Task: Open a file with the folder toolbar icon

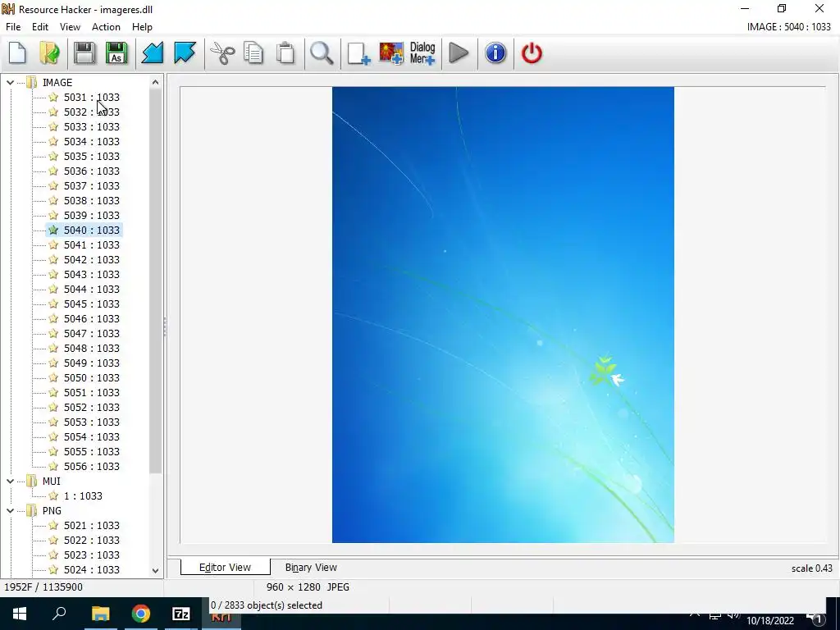Action: [x=50, y=53]
